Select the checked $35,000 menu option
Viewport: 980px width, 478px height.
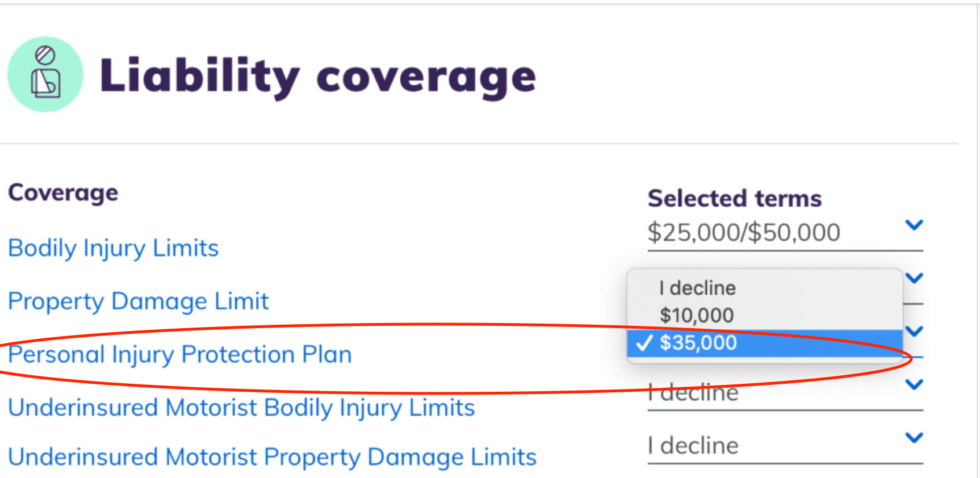pyautogui.click(x=698, y=343)
